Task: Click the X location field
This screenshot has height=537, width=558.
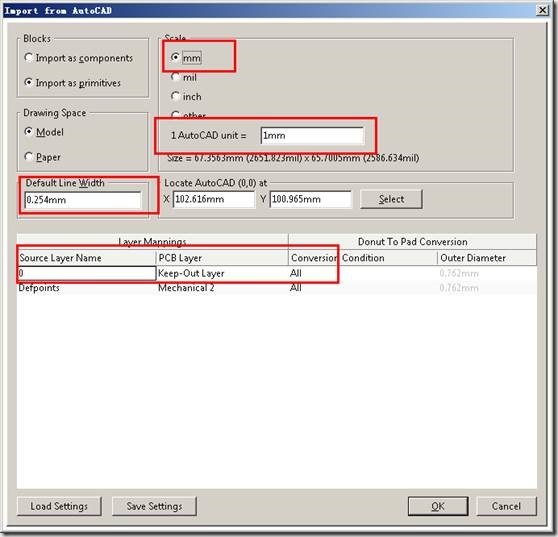Action: click(214, 199)
